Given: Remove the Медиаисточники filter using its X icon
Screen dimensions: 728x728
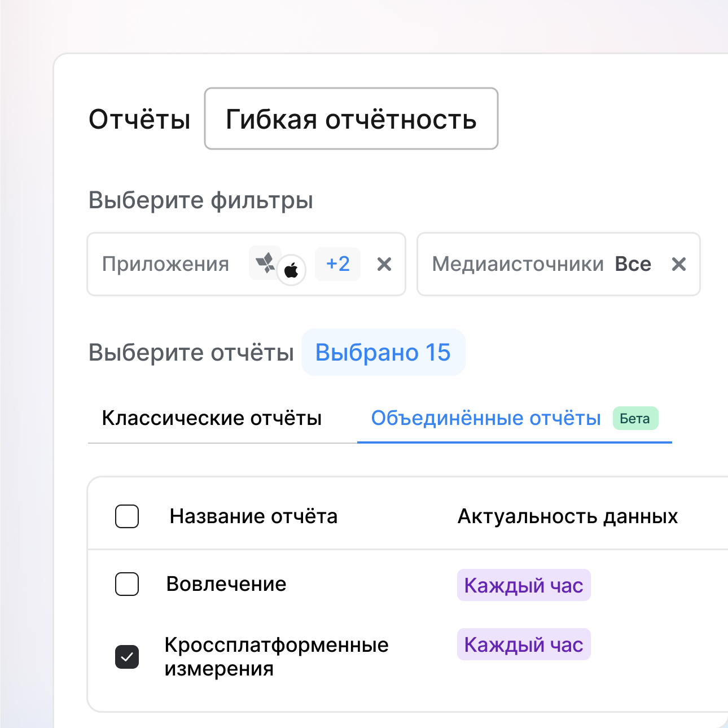Looking at the screenshot, I should (x=679, y=264).
